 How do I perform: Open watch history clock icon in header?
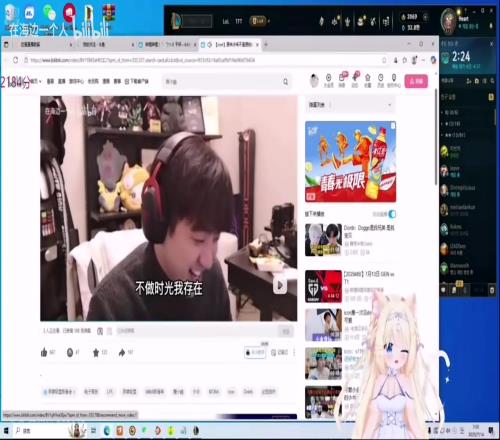click(381, 80)
